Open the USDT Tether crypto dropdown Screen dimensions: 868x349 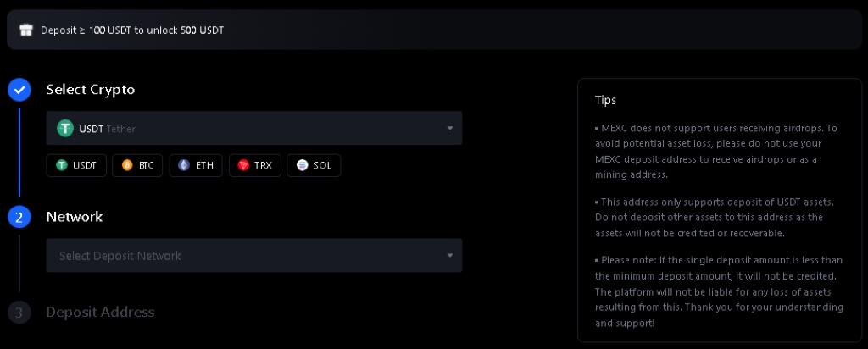[253, 129]
